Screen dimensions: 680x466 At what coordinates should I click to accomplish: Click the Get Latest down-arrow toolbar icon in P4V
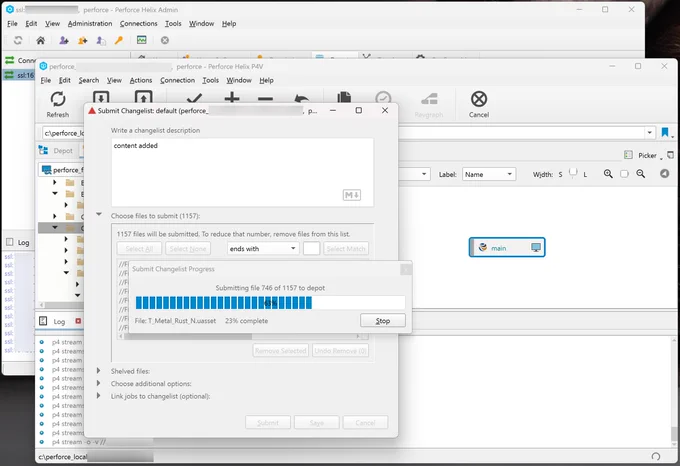pyautogui.click(x=101, y=97)
